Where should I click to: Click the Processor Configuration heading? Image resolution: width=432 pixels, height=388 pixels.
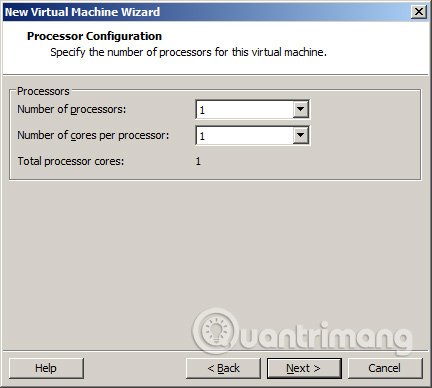pos(94,36)
